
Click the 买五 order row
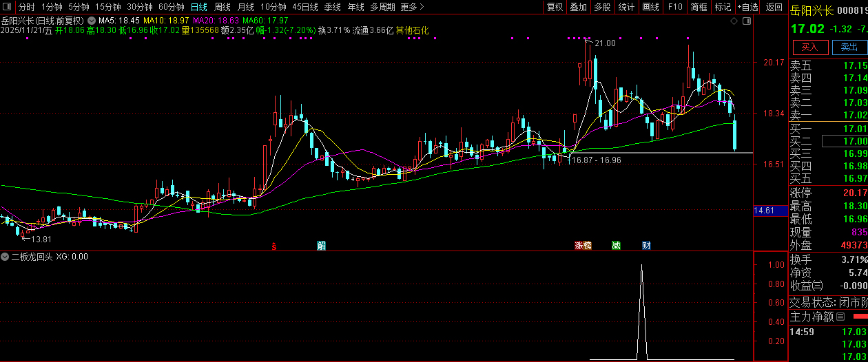828,178
